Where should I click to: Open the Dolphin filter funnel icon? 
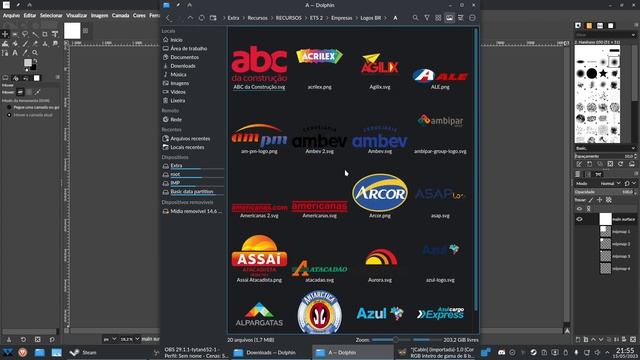click(x=427, y=18)
